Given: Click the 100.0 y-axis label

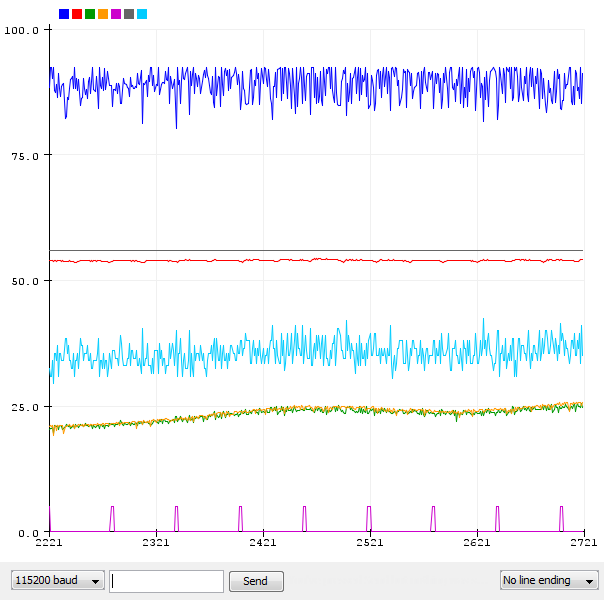Looking at the screenshot, I should 22,30.
